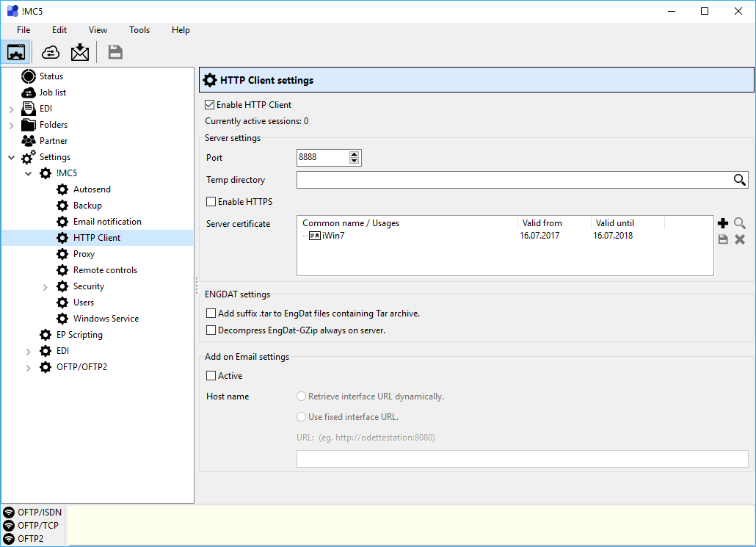
Task: Expand the Security settings node
Action: coord(46,286)
